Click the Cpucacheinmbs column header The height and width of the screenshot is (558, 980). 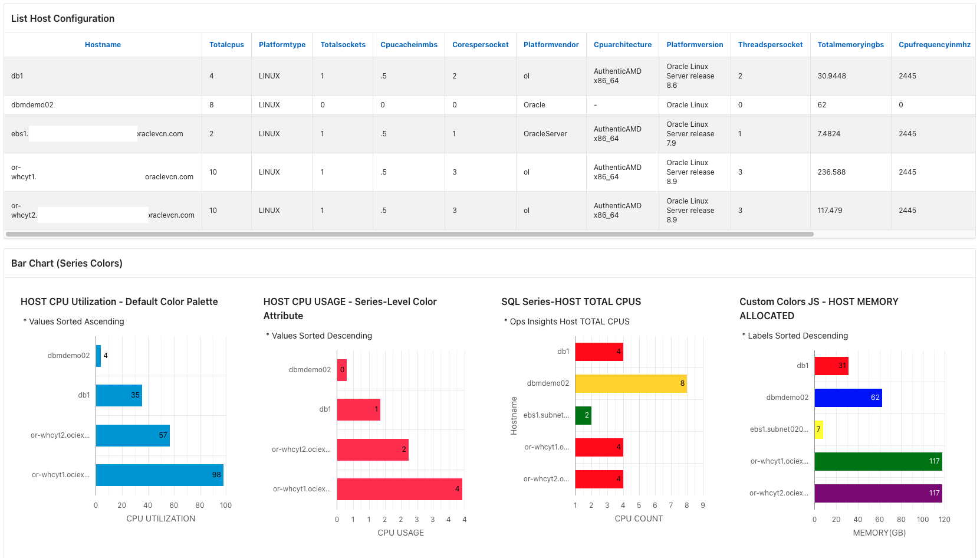point(409,45)
